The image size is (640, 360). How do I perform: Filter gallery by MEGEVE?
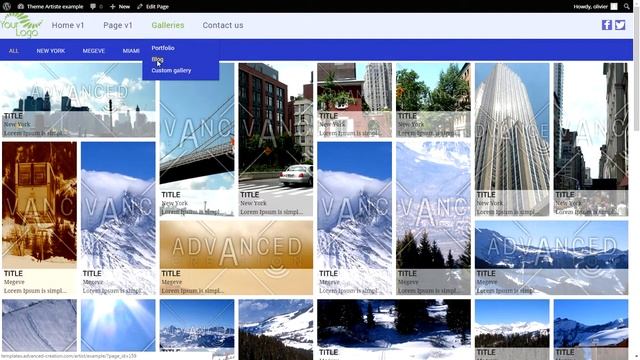[93, 51]
